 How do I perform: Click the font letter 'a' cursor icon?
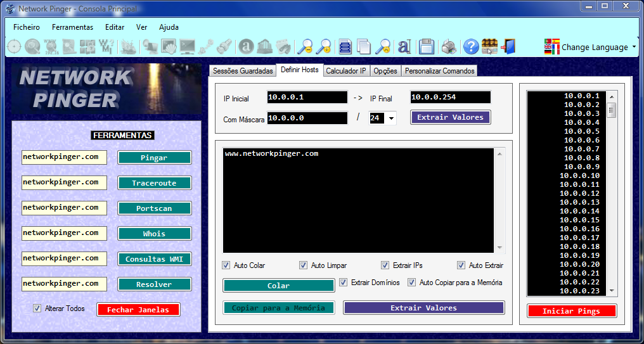coord(404,46)
